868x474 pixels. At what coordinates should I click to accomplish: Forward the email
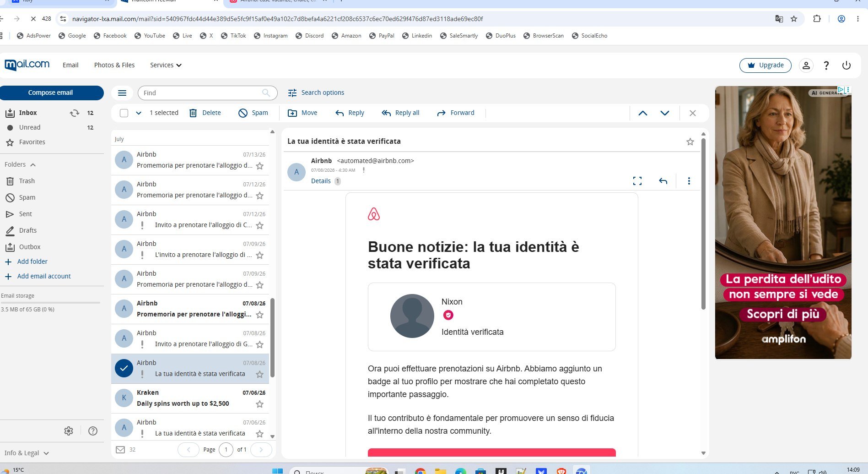[455, 113]
